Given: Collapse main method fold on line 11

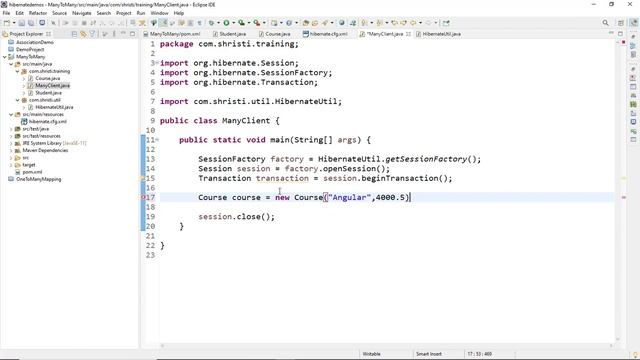Looking at the screenshot, I should [157, 140].
